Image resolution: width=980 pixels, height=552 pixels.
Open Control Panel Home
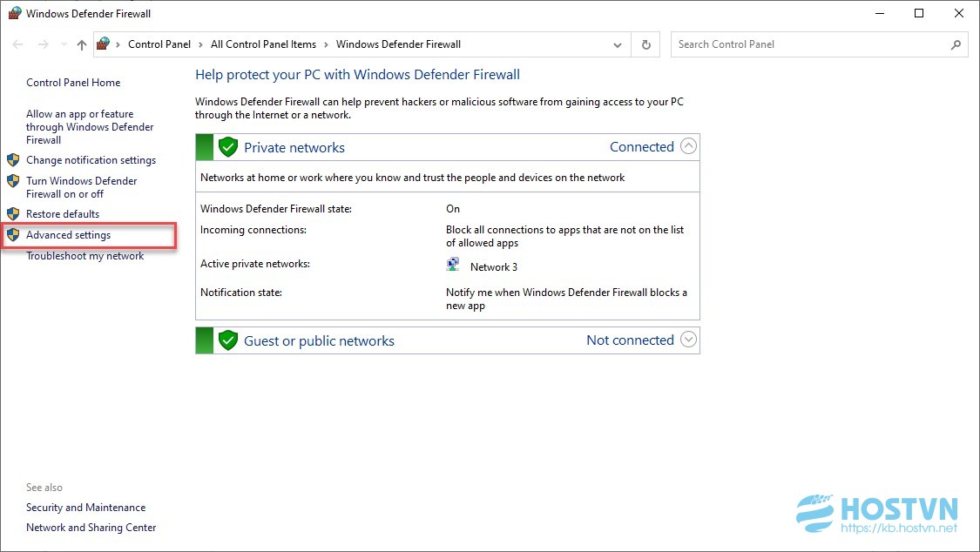coord(73,83)
